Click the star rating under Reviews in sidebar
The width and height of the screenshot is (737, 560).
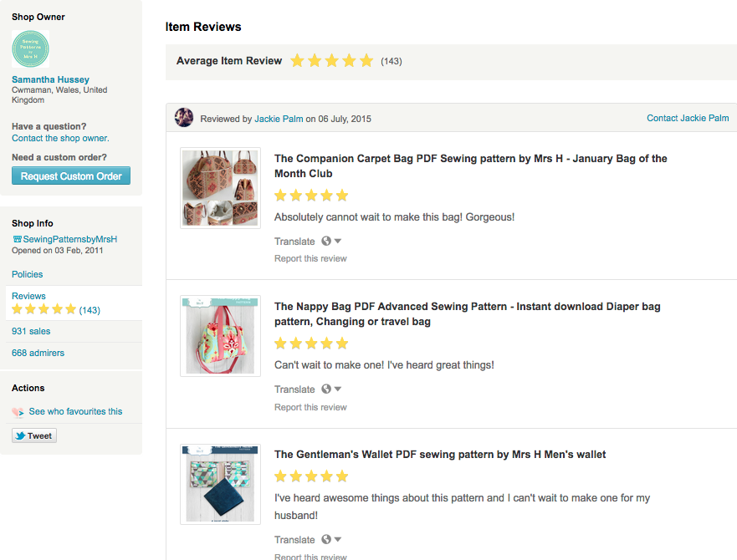[44, 310]
